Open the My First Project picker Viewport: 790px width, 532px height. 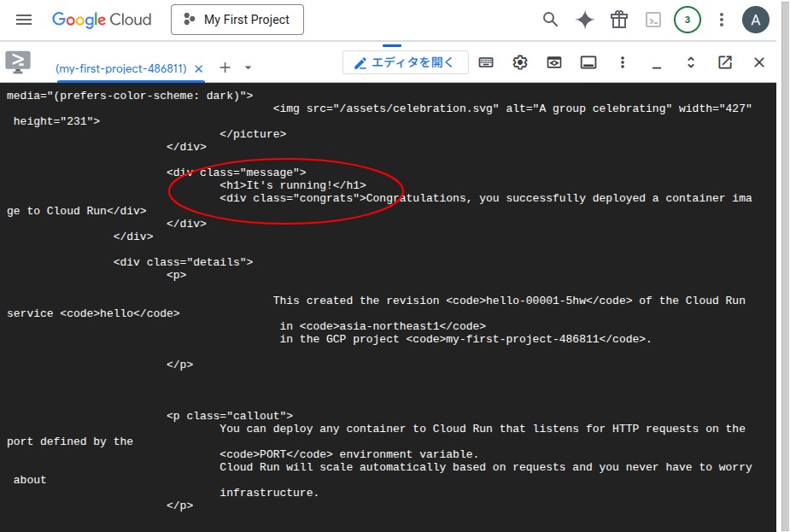click(237, 20)
